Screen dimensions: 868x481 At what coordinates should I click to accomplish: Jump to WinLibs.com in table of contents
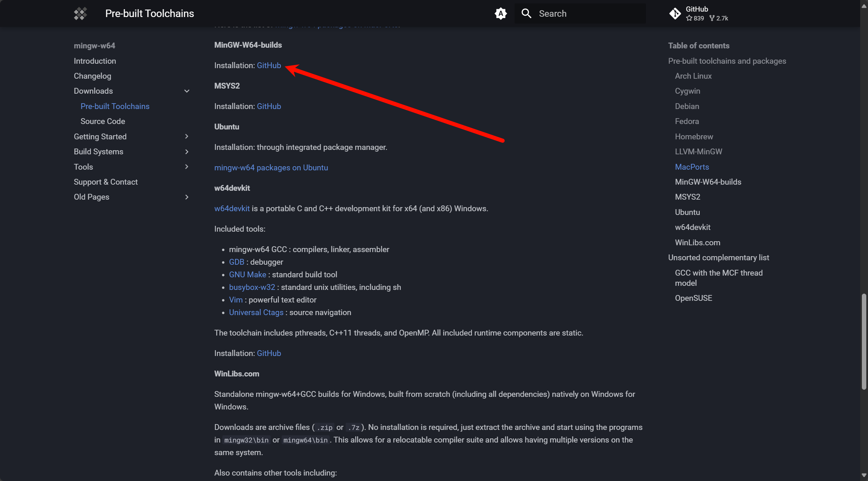[x=697, y=243]
